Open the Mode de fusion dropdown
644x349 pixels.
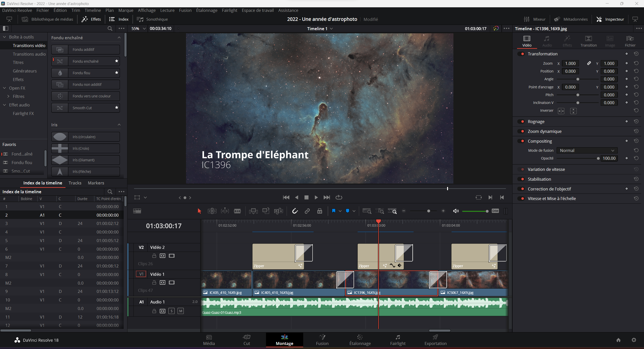point(587,150)
